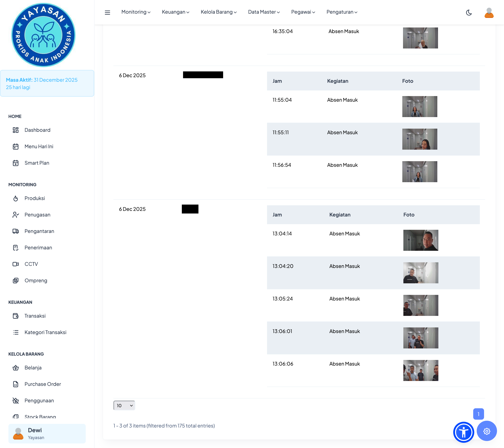Open the Data Master menu
Viewport: 504px width, 448px height.
click(264, 12)
